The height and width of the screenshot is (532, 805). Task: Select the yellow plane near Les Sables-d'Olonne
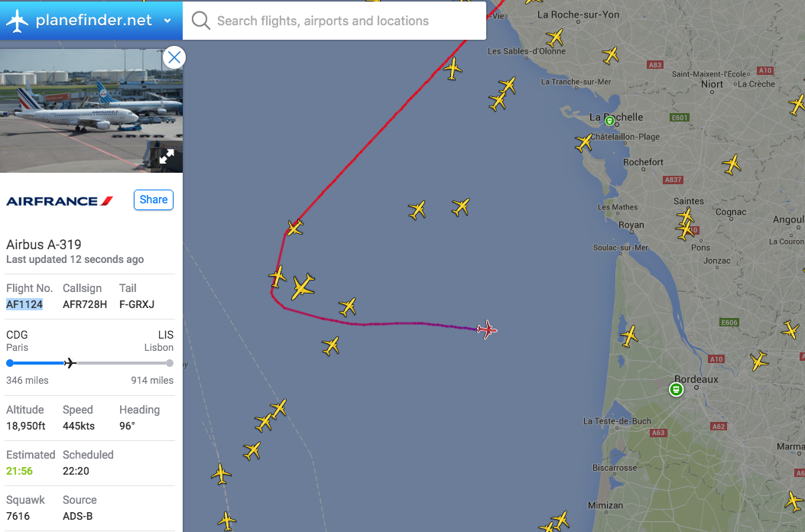click(x=555, y=37)
